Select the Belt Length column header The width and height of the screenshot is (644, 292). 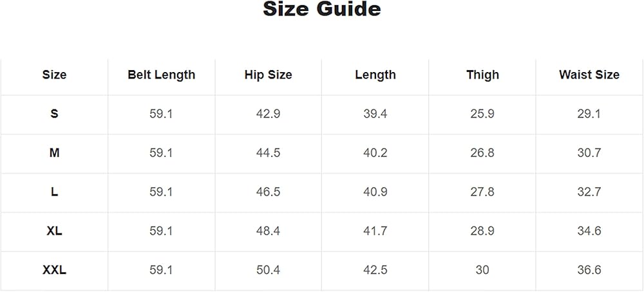pos(162,75)
